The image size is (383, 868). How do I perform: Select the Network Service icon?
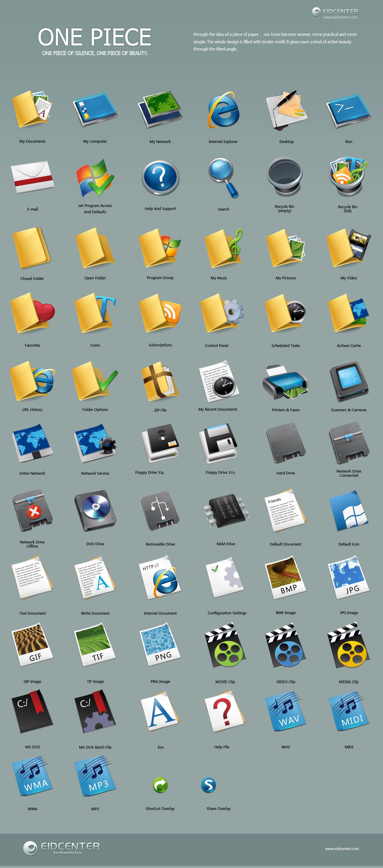95,444
